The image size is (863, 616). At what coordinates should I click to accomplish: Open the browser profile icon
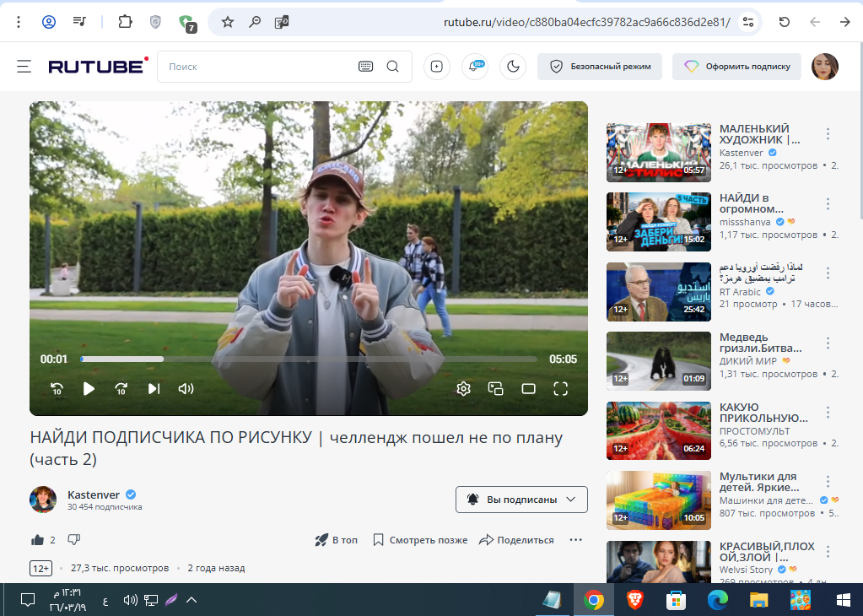tap(49, 22)
